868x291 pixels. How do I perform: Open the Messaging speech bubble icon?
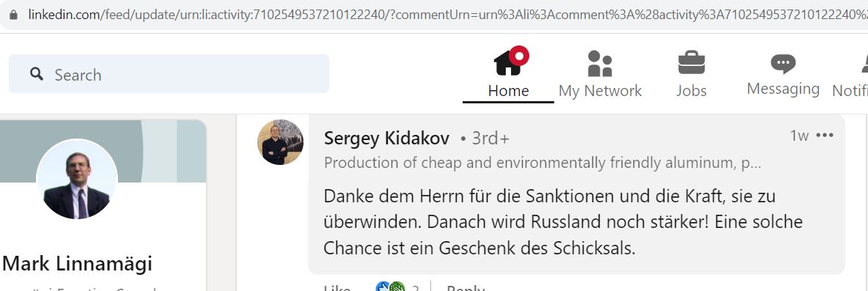783,63
